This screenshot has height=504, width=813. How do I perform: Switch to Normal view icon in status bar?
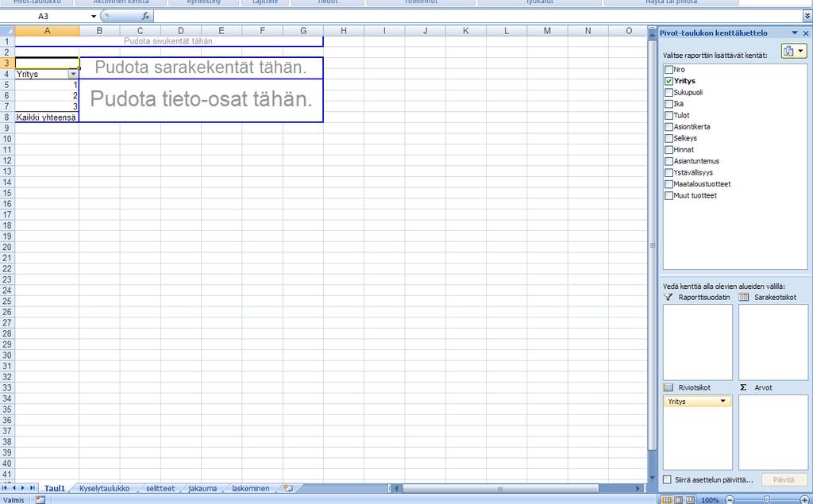click(667, 500)
